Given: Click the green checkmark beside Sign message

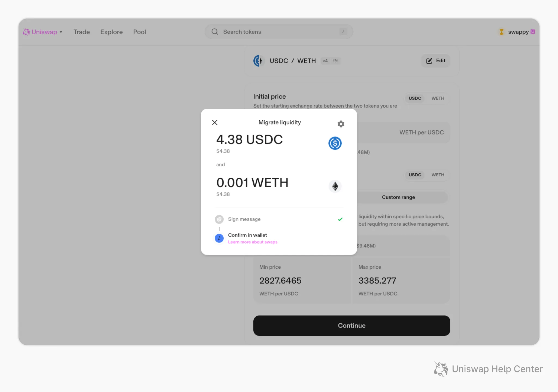Looking at the screenshot, I should point(340,219).
